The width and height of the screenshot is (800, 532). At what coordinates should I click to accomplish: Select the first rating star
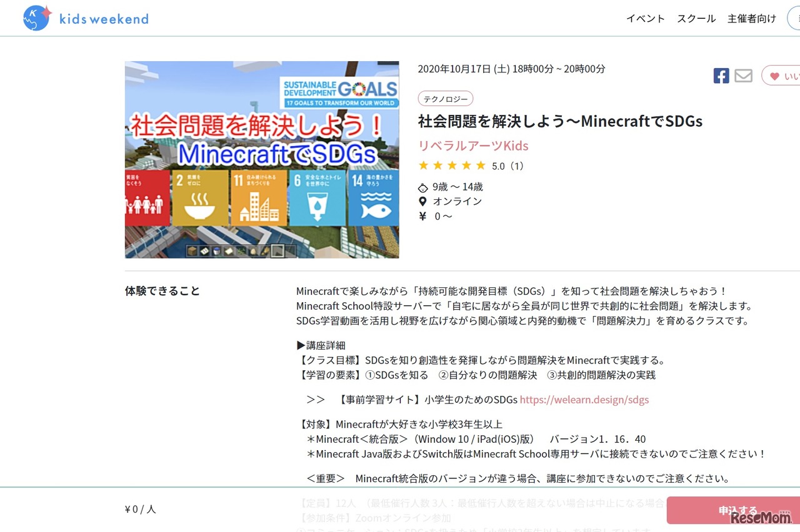[423, 165]
